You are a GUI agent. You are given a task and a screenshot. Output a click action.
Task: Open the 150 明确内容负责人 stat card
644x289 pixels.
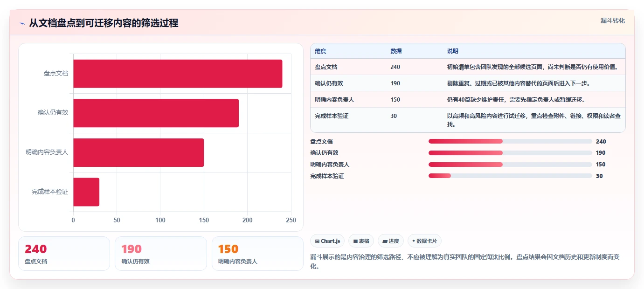coord(257,254)
